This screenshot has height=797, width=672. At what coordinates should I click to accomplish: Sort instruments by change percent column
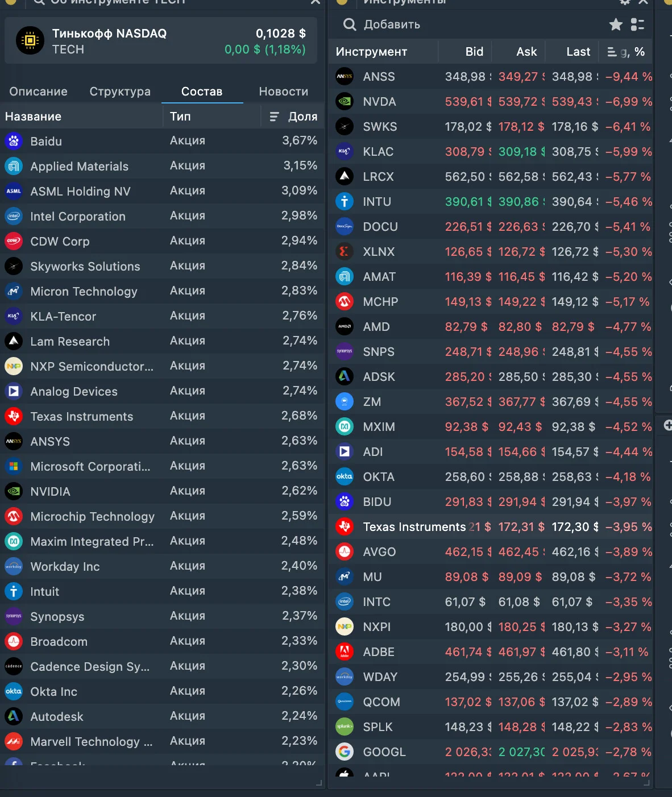coord(626,52)
